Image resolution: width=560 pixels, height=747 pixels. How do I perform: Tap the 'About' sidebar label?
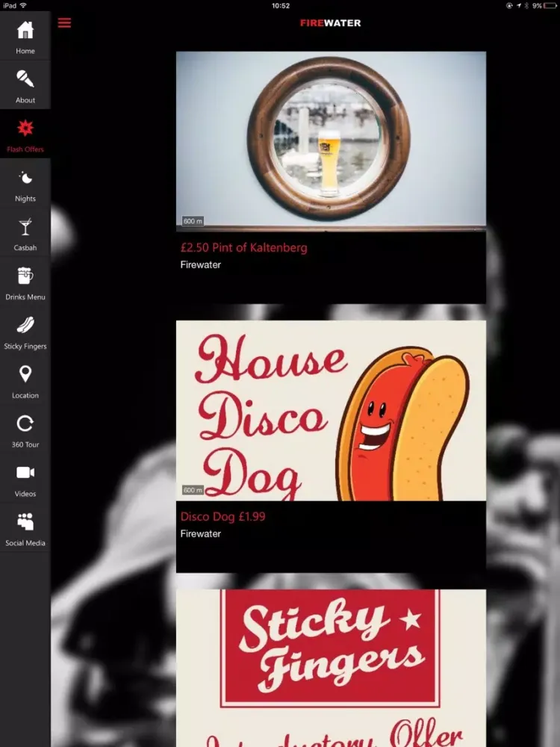(25, 100)
